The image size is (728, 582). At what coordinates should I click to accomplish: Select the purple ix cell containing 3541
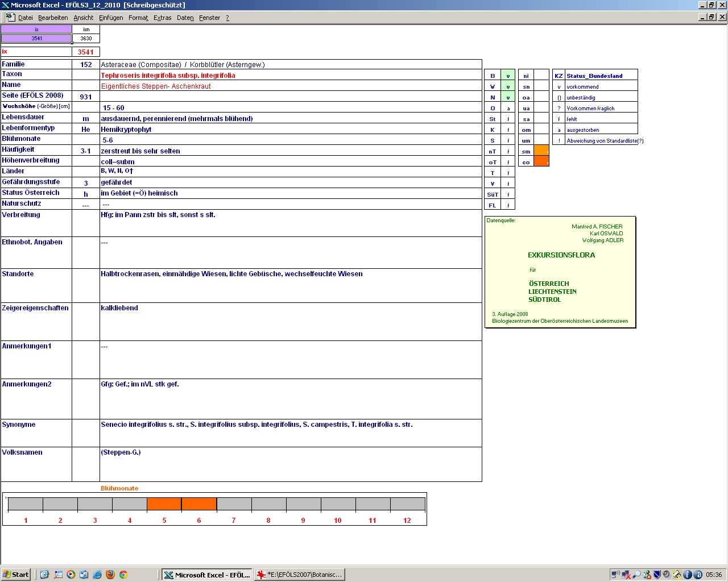(x=36, y=39)
